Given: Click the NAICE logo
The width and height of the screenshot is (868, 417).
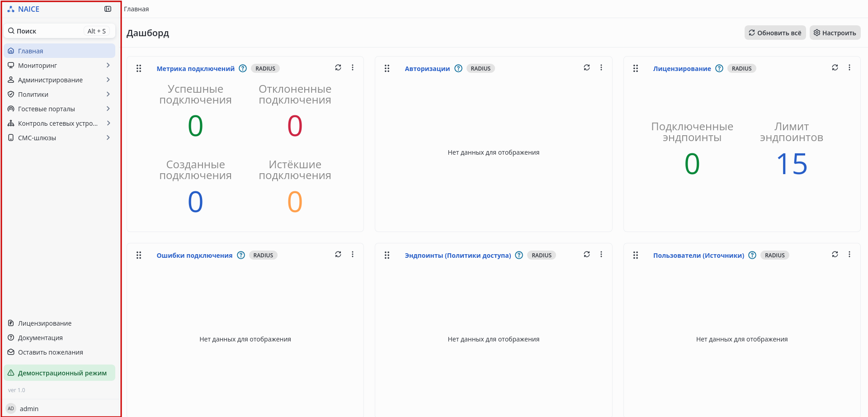Looking at the screenshot, I should pos(24,9).
